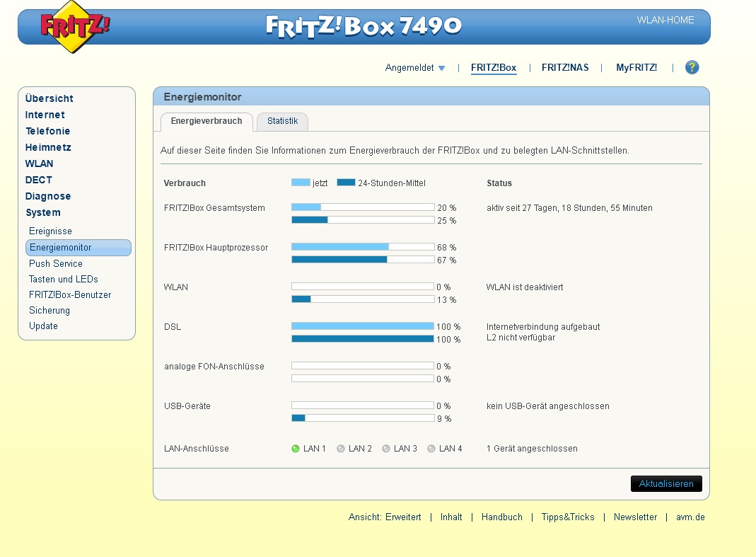Open the help question mark icon

pos(692,67)
